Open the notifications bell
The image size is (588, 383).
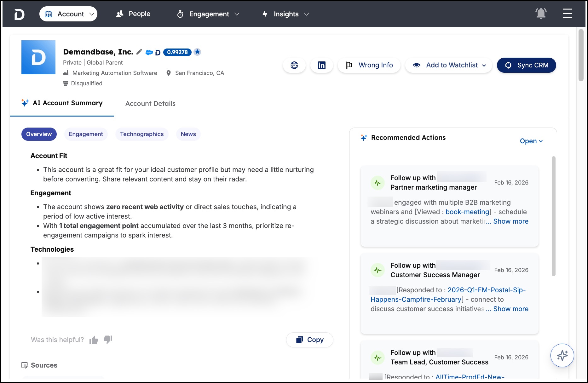point(541,14)
